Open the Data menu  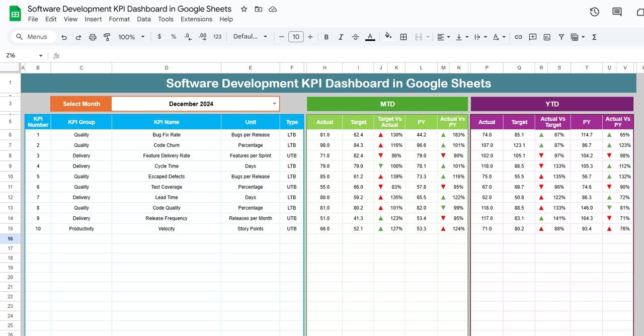(x=143, y=19)
